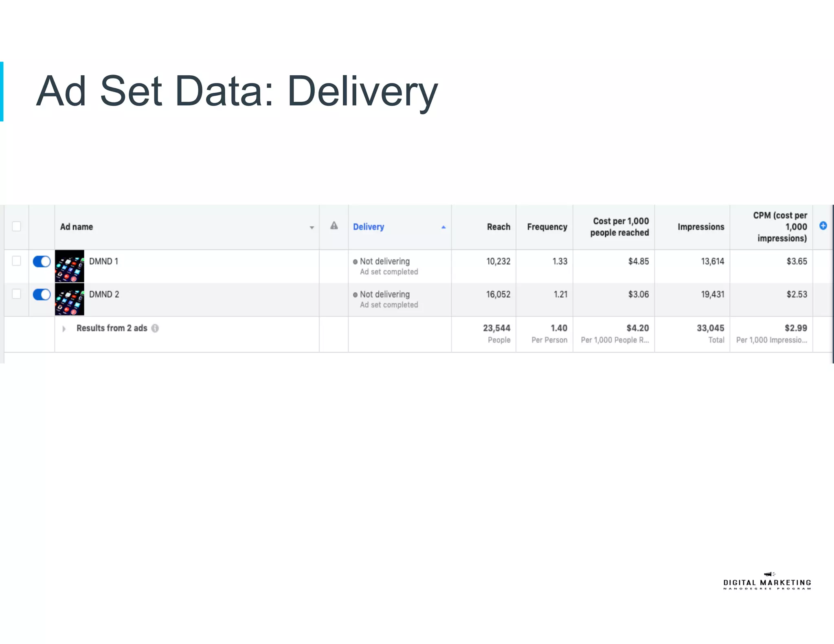Sort by the Reach column header
The height and width of the screenshot is (644, 834).
click(x=498, y=227)
